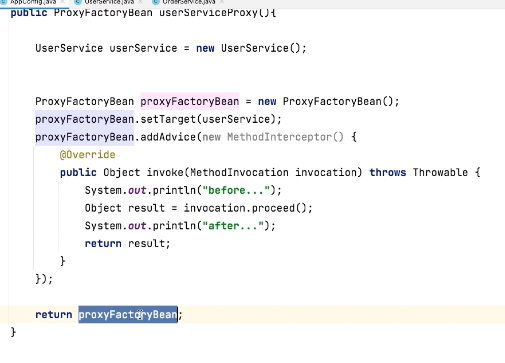
Task: Click the Object result variable declaration
Action: pos(125,208)
